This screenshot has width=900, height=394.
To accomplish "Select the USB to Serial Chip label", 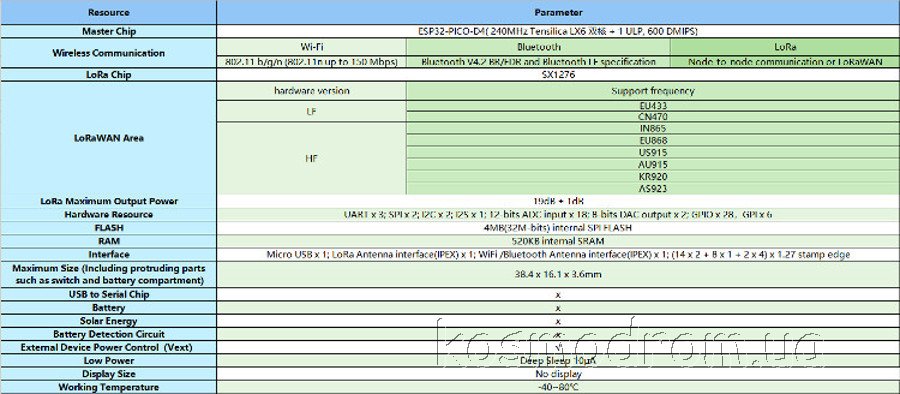I will 108,294.
